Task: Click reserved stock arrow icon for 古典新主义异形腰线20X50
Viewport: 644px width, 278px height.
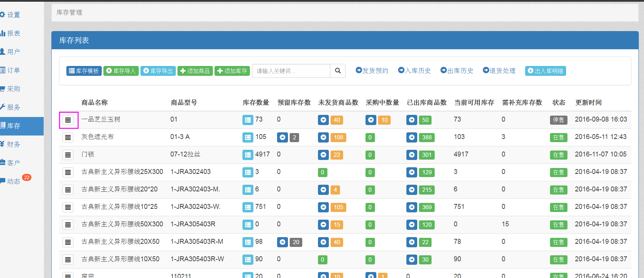Action: (x=282, y=242)
